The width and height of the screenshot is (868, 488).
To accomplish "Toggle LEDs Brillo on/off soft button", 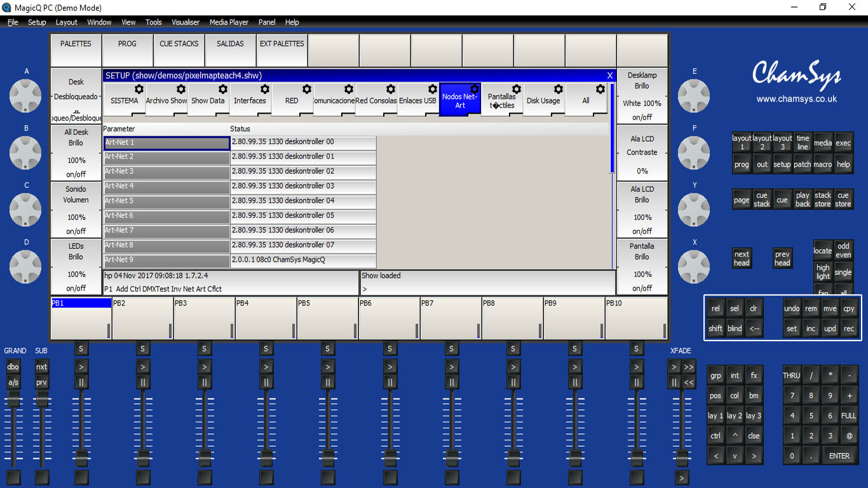I will pyautogui.click(x=76, y=288).
